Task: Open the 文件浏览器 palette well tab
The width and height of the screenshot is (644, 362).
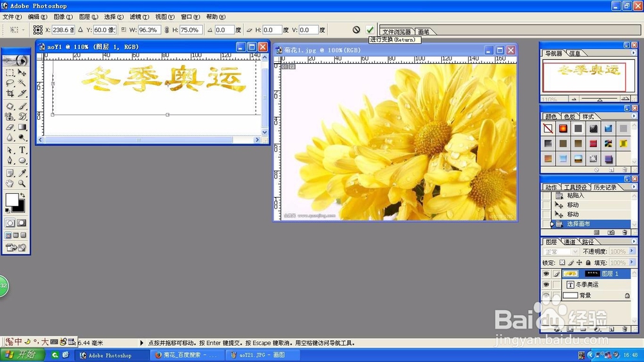Action: pos(396,32)
